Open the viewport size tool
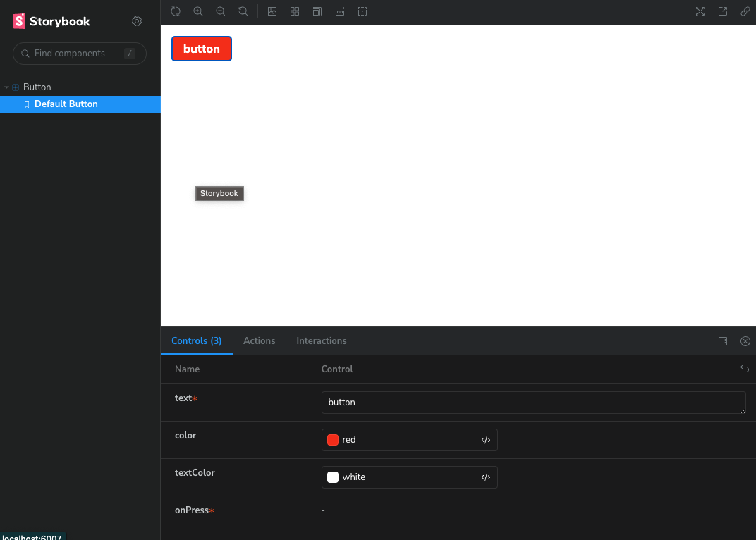The width and height of the screenshot is (756, 540). [x=317, y=11]
